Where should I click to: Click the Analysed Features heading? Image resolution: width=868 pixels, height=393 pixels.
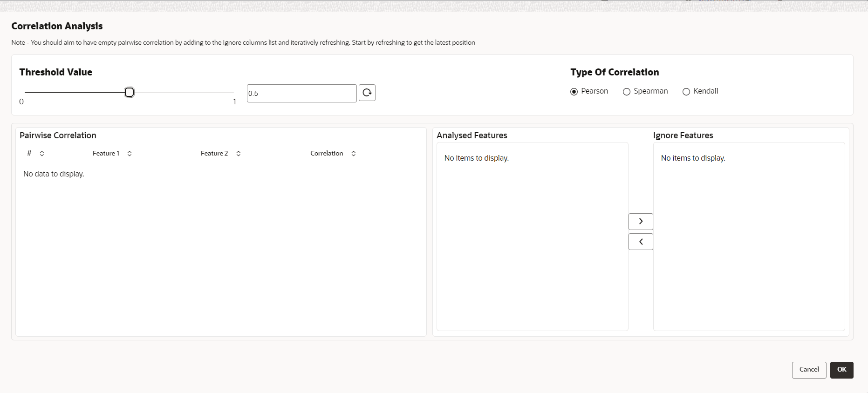(472, 136)
